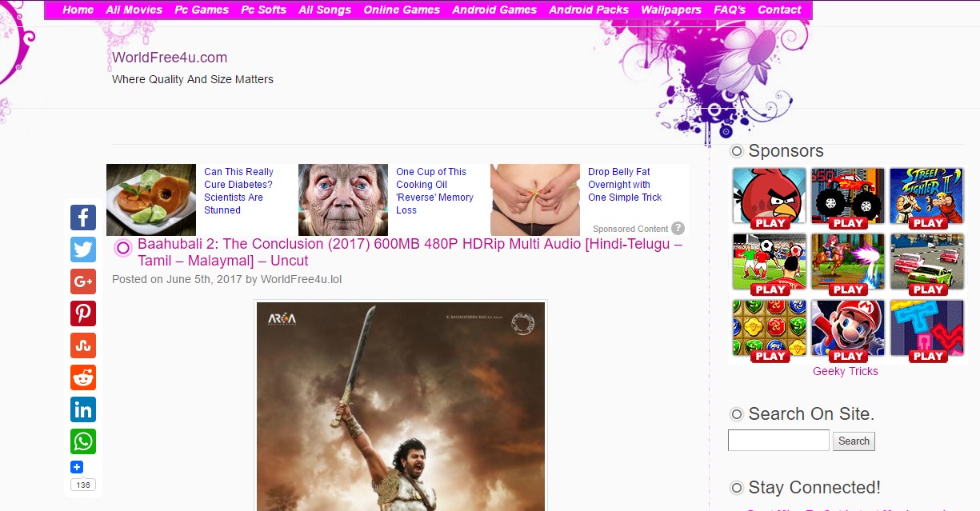Screen dimensions: 980x511
Task: Share the post on Twitter
Action: (83, 250)
